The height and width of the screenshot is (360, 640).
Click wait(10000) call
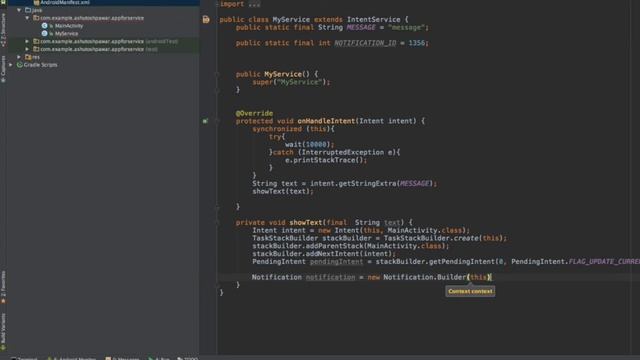(309, 144)
